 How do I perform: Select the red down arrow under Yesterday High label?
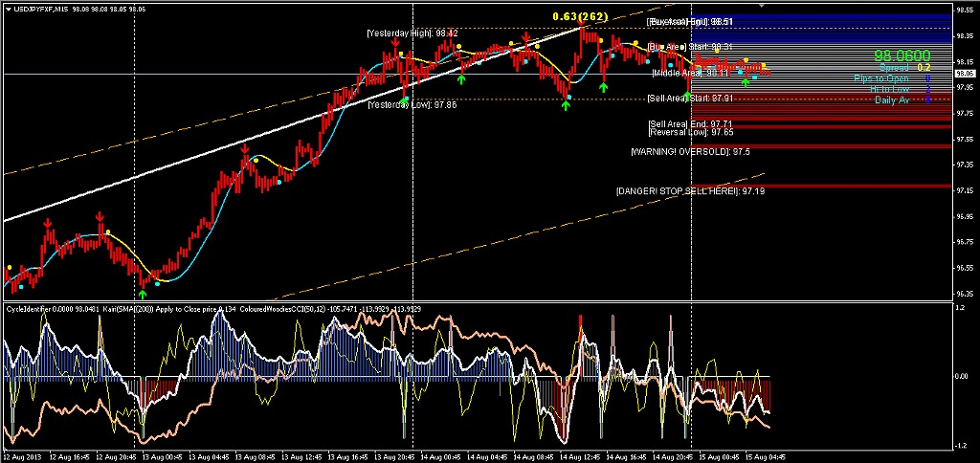(x=395, y=42)
